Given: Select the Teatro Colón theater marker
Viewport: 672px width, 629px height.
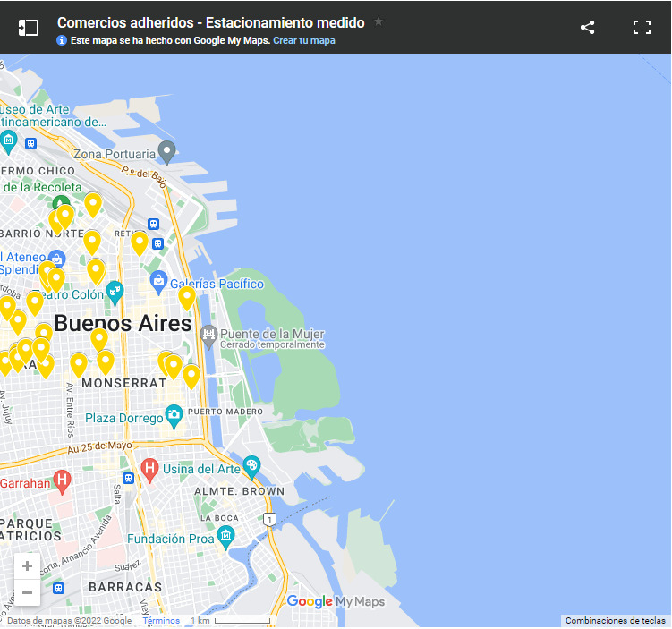Looking at the screenshot, I should pyautogui.click(x=115, y=291).
